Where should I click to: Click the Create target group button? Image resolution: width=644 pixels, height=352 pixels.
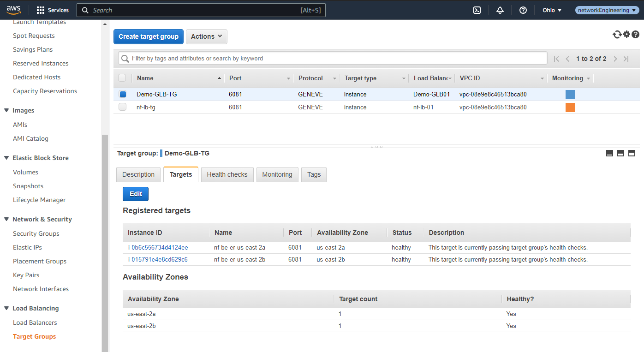(148, 36)
